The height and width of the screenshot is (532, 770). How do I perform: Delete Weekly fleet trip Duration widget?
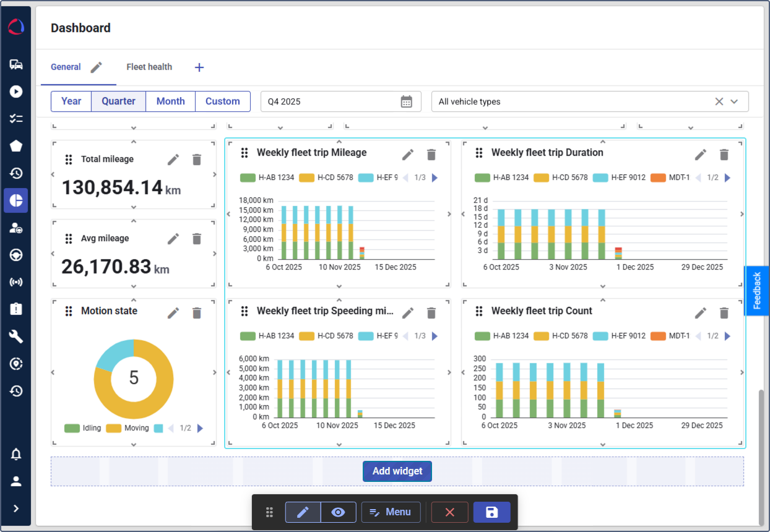tap(724, 155)
